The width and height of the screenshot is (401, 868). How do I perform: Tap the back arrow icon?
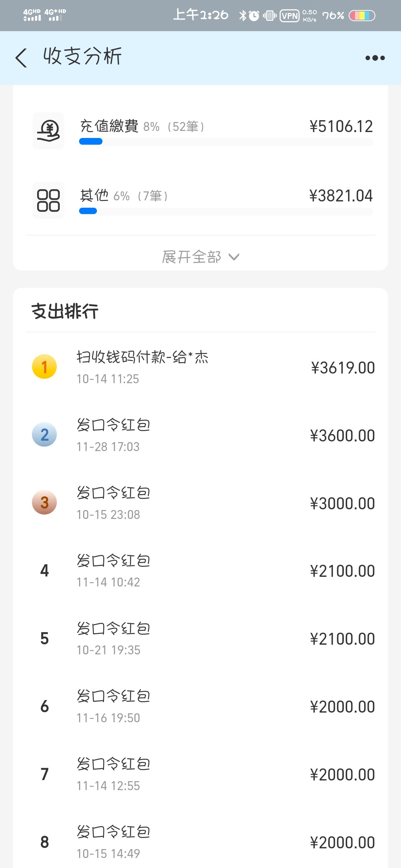pos(21,57)
